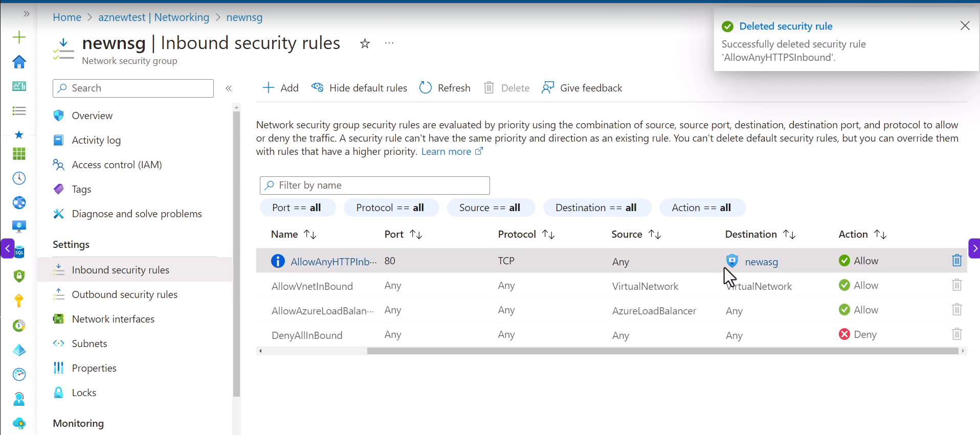980x435 pixels.
Task: Collapse the resource menu with double chevron
Action: coord(229,88)
